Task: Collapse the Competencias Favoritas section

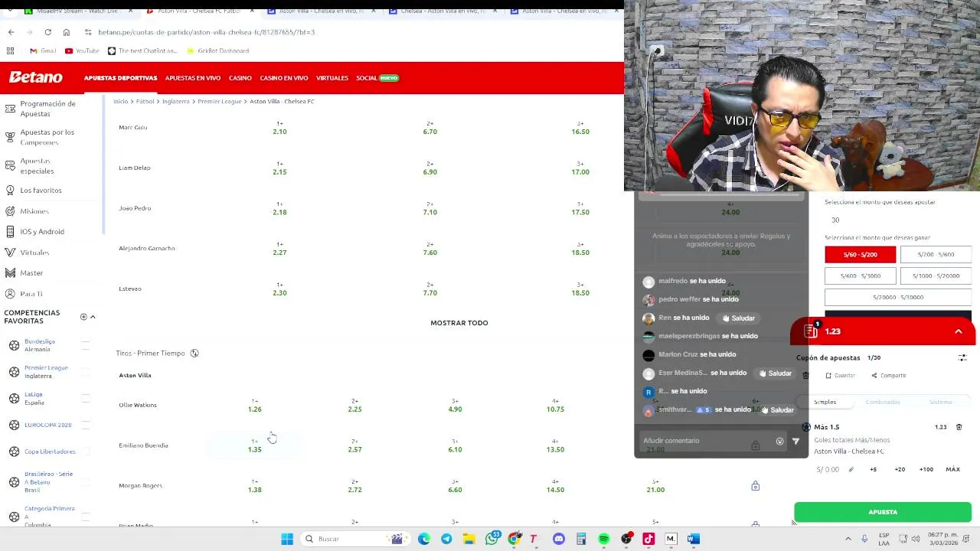Action: pyautogui.click(x=93, y=317)
